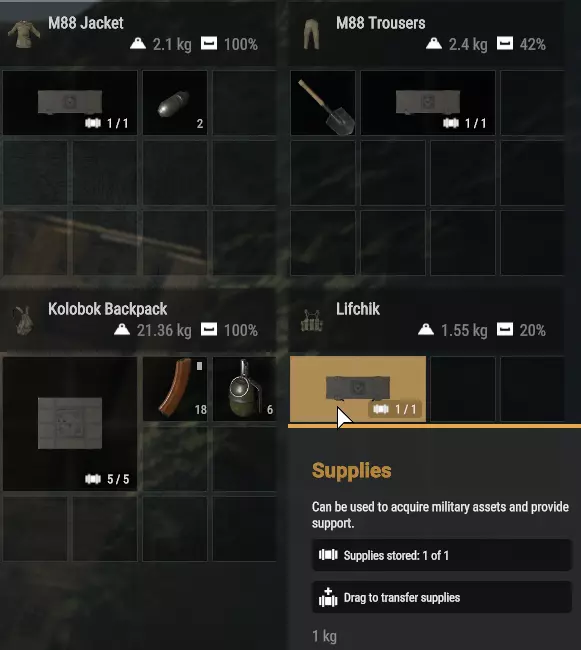
Task: Click the highlighted supplies box in Lifchik
Action: tap(358, 389)
